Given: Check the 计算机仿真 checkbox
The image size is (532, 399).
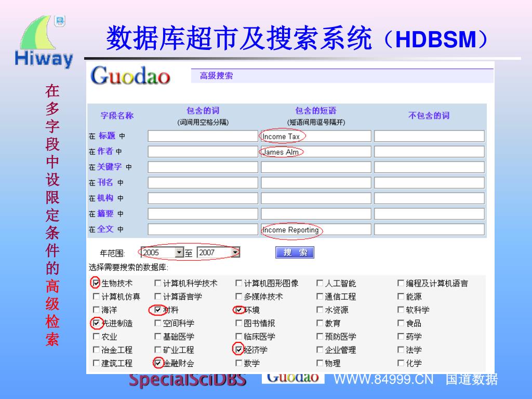Looking at the screenshot, I should coord(96,296).
